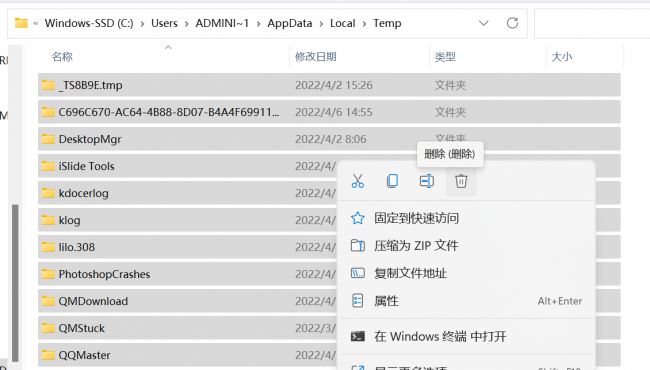Select lilo.308 folder name
This screenshot has width=650, height=370.
(x=77, y=247)
